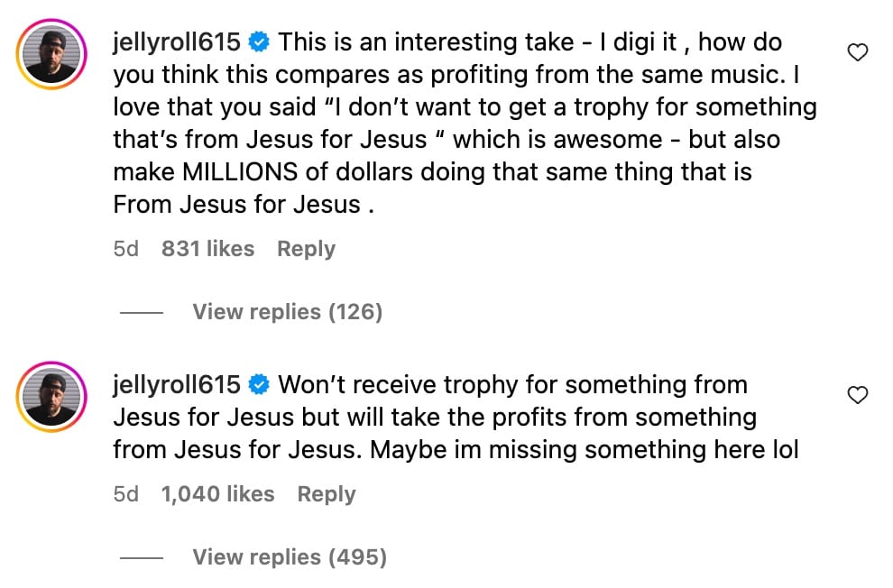View the 831 likes on the first comment
Screen dimensions: 893x588
coord(208,249)
